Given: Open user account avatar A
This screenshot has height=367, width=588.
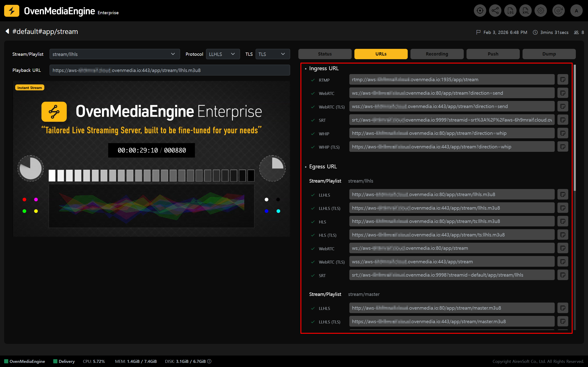Looking at the screenshot, I should pos(576,11).
